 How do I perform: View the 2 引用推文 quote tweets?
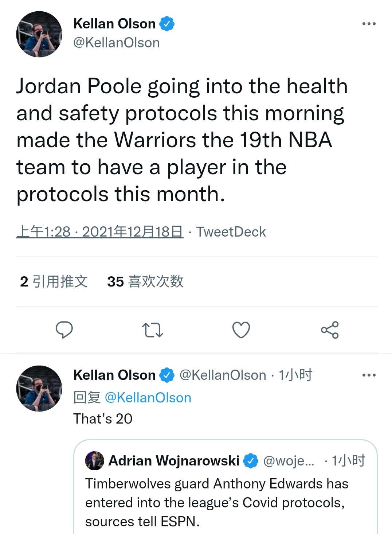54,281
